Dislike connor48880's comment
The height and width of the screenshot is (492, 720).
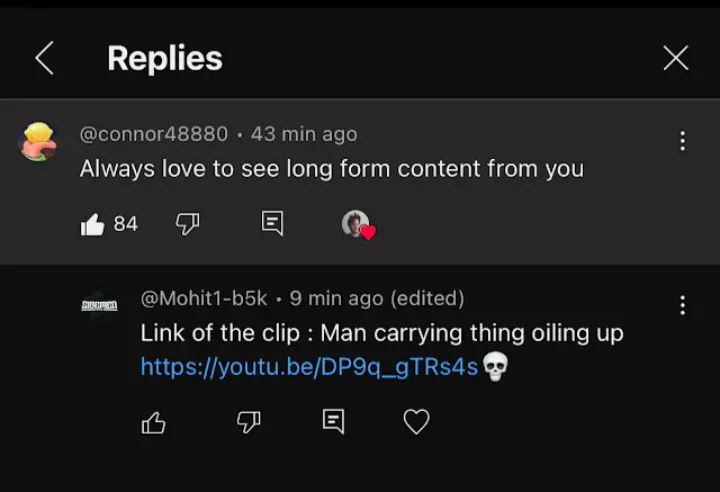point(187,224)
